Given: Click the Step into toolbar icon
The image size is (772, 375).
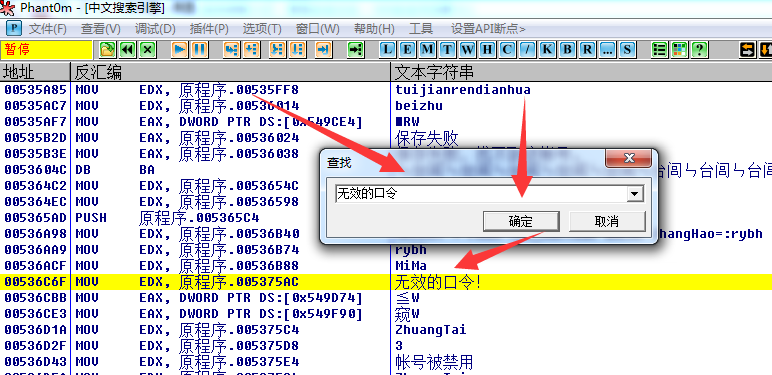Looking at the screenshot, I should 231,49.
